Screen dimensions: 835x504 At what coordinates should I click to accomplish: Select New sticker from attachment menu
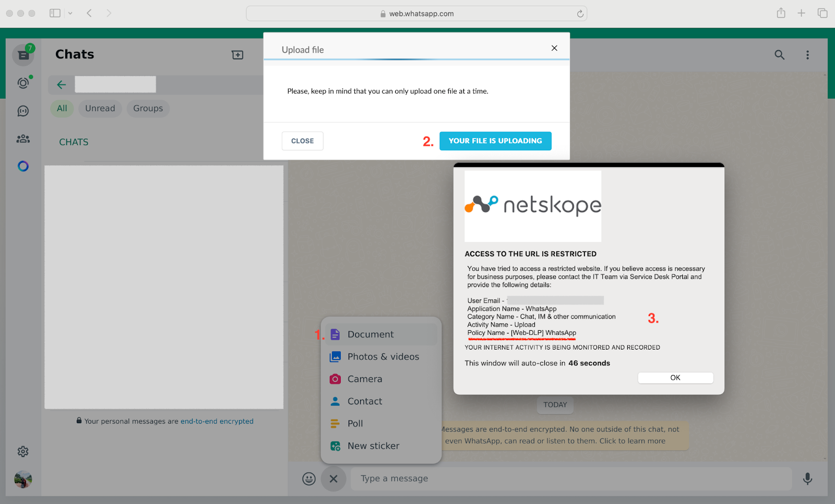pos(381,446)
